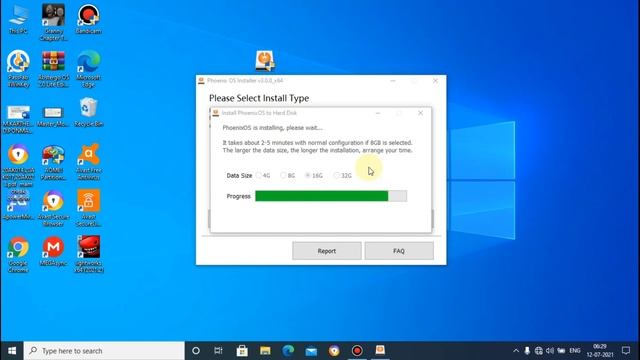Open Avast Secure Browser from taskbar
Viewport: 640px width, 360px height.
(x=334, y=351)
